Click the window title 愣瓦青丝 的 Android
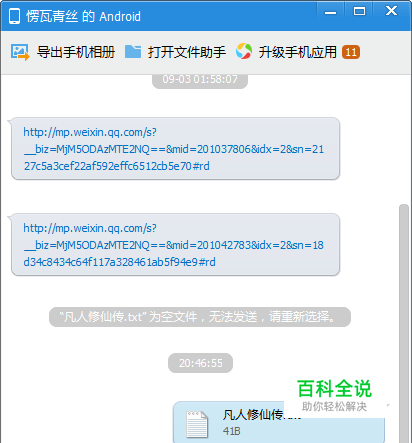This screenshot has height=443, width=412. tap(83, 16)
